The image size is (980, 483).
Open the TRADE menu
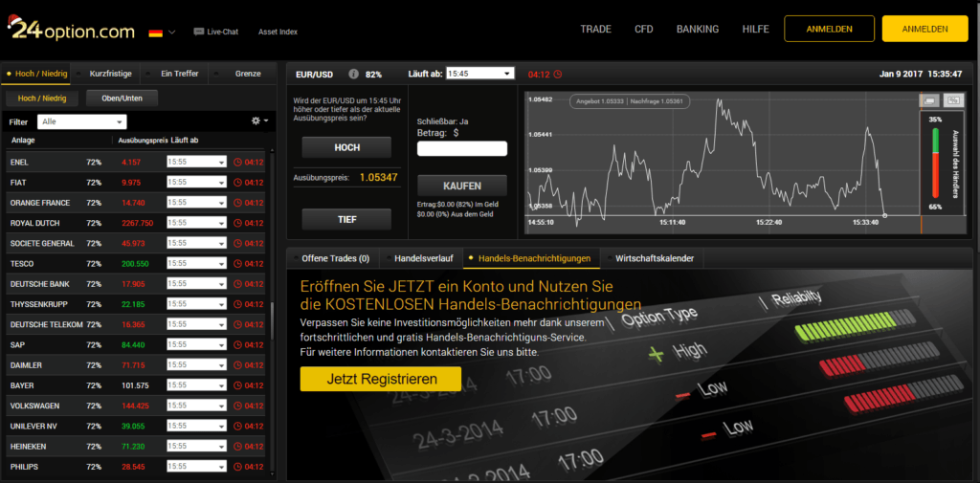(x=595, y=30)
